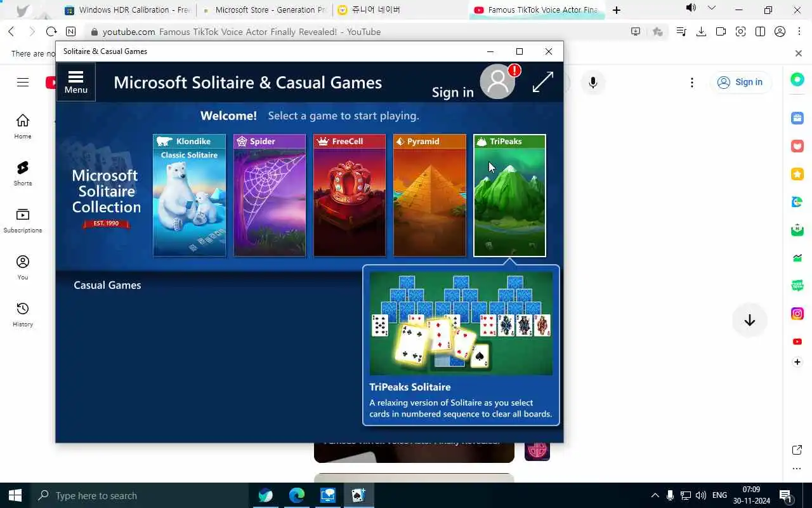Open YouTube settings three-dot menu
The width and height of the screenshot is (812, 508).
pos(692,83)
